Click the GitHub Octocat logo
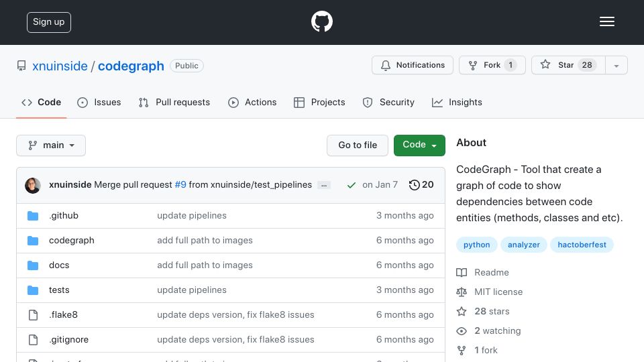Viewport: 644px width, 362px height. 321,21
